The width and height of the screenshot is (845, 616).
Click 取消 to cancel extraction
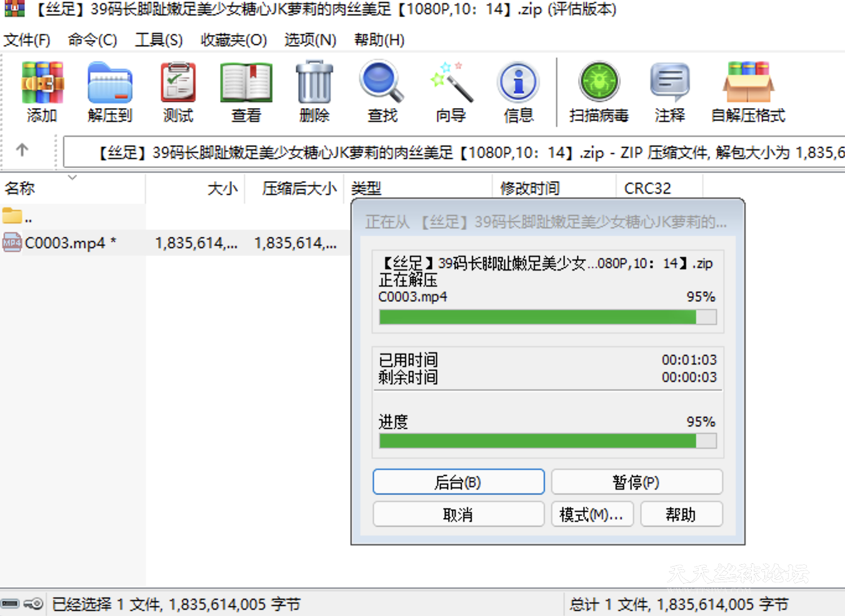tap(458, 514)
